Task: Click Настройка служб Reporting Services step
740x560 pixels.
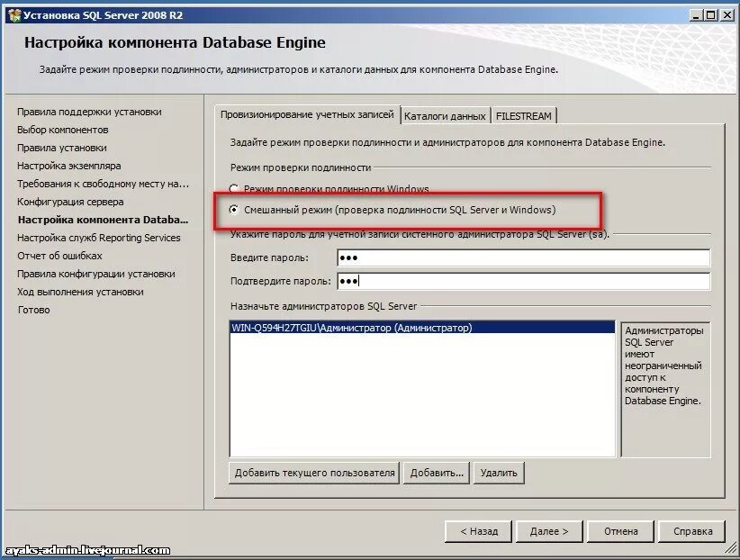Action: pos(99,238)
